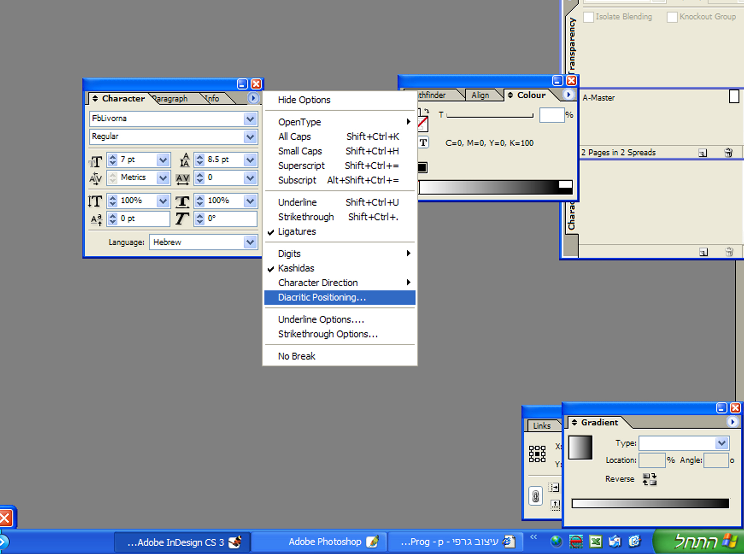
Task: Switch to the Align tab
Action: [480, 95]
